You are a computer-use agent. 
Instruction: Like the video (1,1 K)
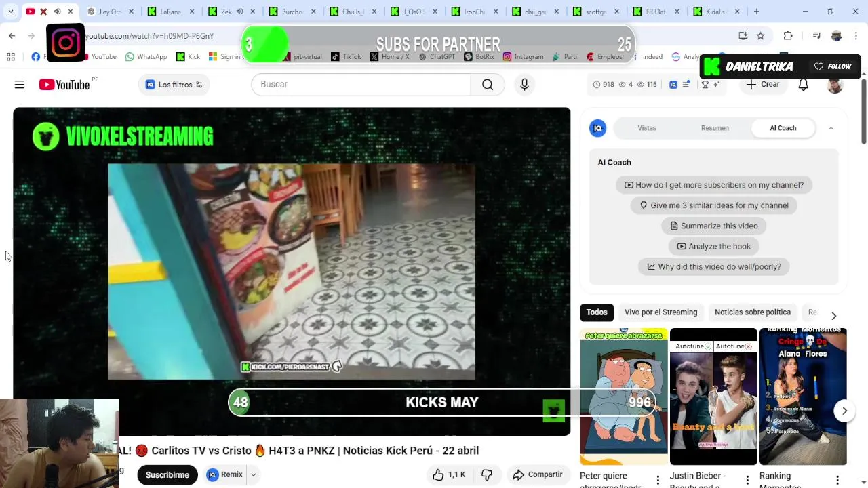pyautogui.click(x=449, y=474)
